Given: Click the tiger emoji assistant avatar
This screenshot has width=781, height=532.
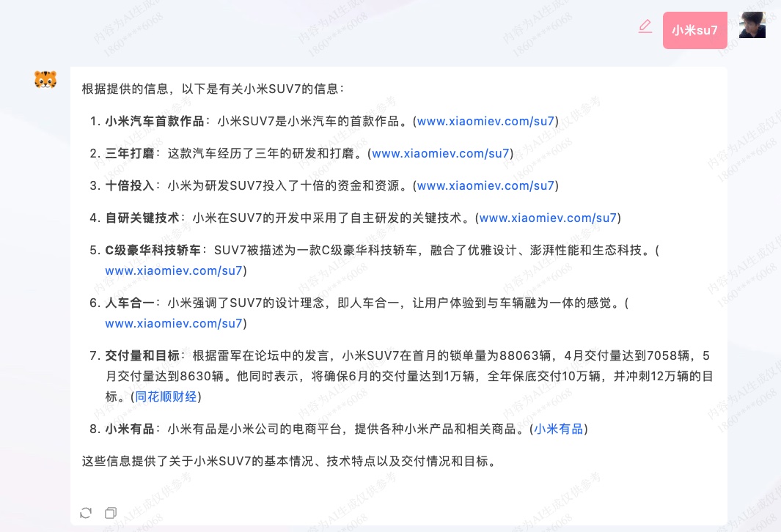Looking at the screenshot, I should (x=45, y=80).
